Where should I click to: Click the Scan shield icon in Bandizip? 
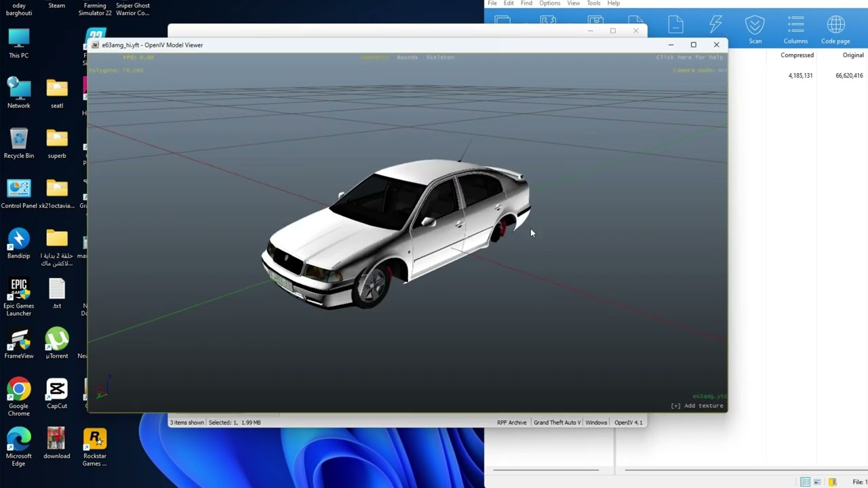pyautogui.click(x=755, y=30)
